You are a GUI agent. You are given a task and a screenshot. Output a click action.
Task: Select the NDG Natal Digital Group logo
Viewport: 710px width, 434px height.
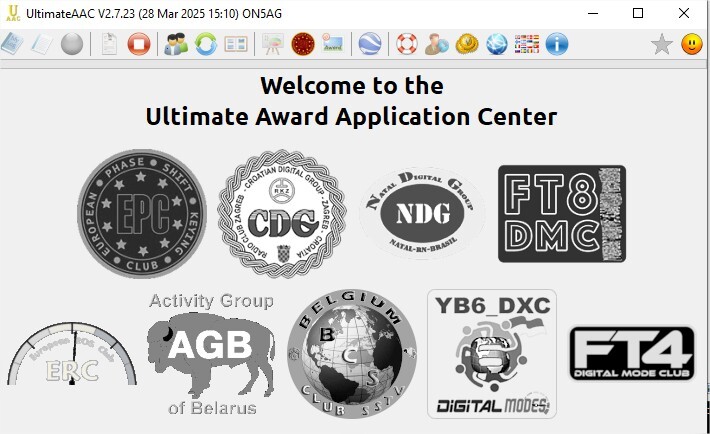[x=422, y=214]
